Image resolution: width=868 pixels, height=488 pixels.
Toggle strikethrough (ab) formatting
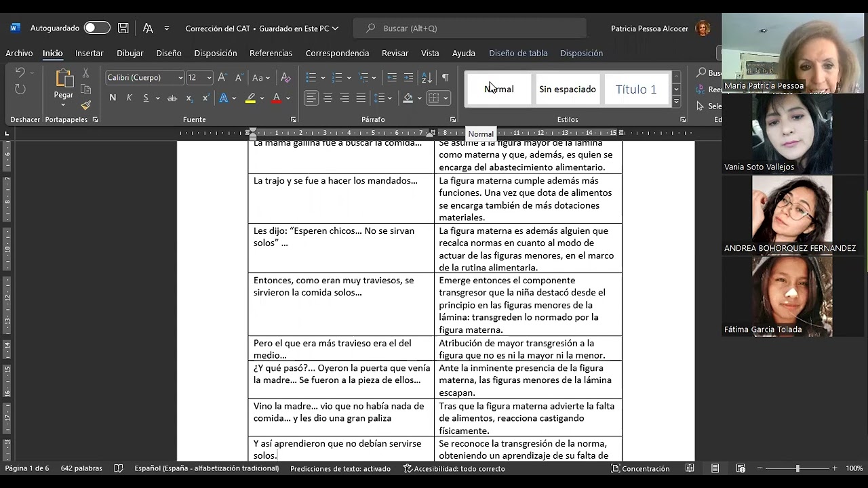tap(172, 98)
